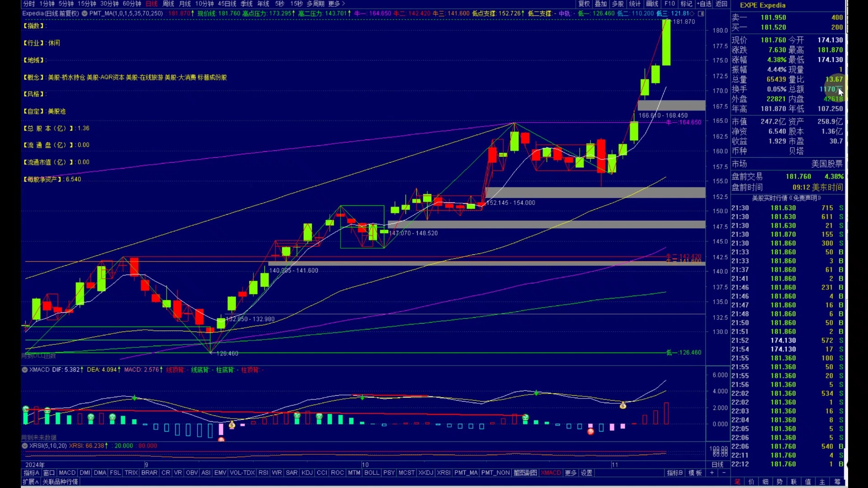
Task: Select XKDJ indicator tab
Action: click(425, 473)
